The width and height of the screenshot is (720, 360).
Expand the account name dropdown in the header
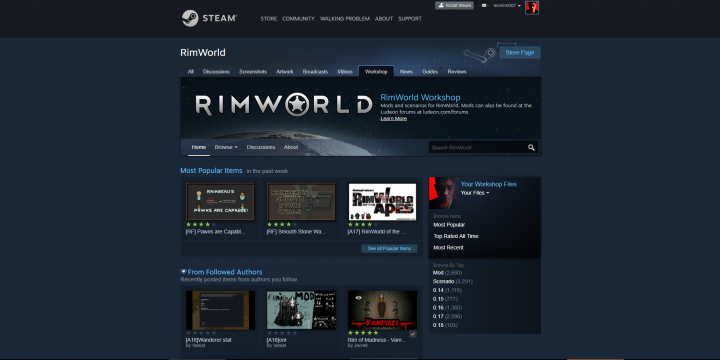[x=507, y=6]
